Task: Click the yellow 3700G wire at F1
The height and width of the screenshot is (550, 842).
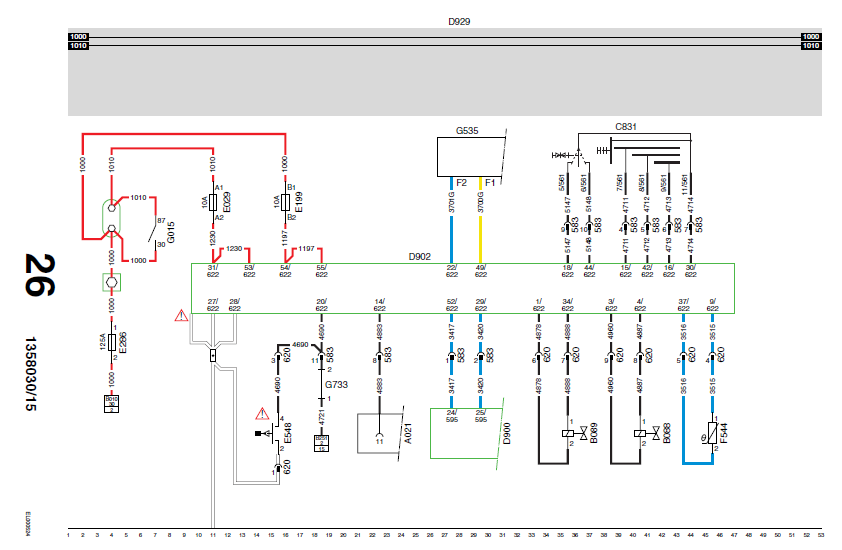Action: [480, 220]
